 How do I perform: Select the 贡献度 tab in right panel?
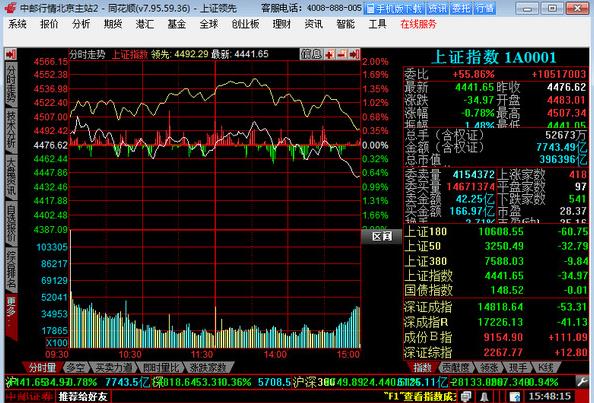454,367
